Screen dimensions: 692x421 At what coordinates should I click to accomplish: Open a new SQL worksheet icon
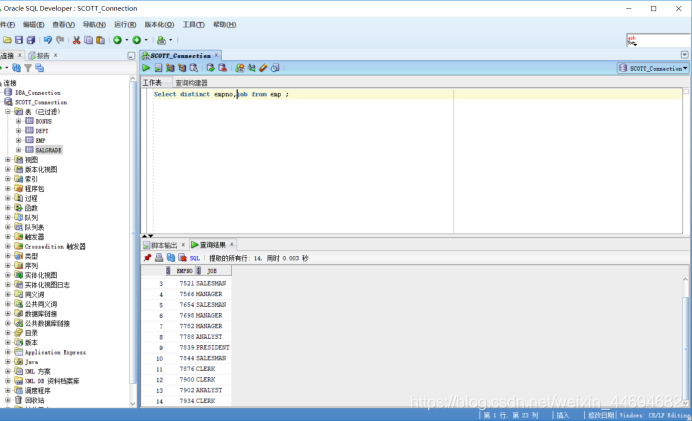[x=161, y=40]
